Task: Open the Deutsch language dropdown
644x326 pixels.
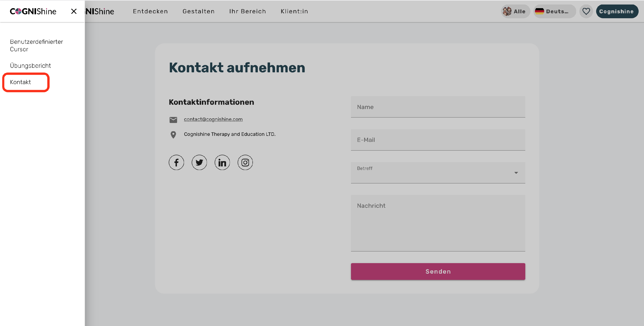Action: (x=554, y=11)
